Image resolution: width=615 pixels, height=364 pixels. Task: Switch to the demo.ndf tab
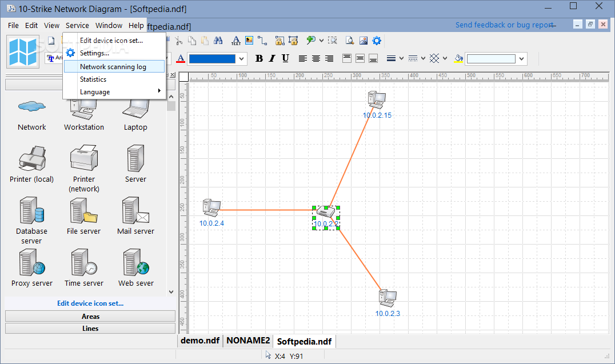[200, 341]
